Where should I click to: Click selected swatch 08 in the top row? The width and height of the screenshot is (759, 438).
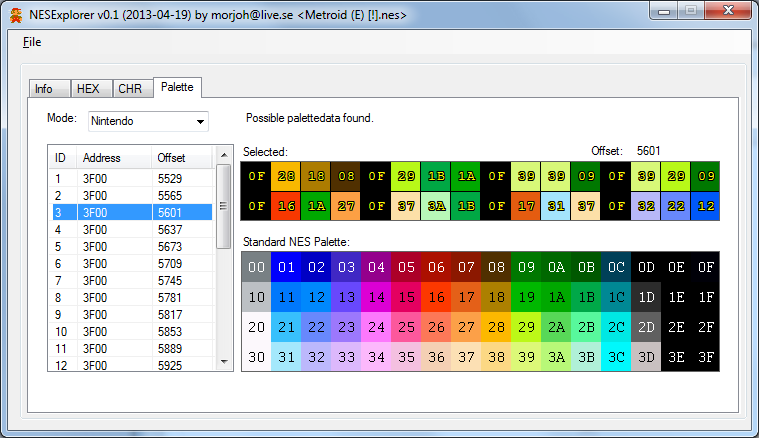point(346,176)
